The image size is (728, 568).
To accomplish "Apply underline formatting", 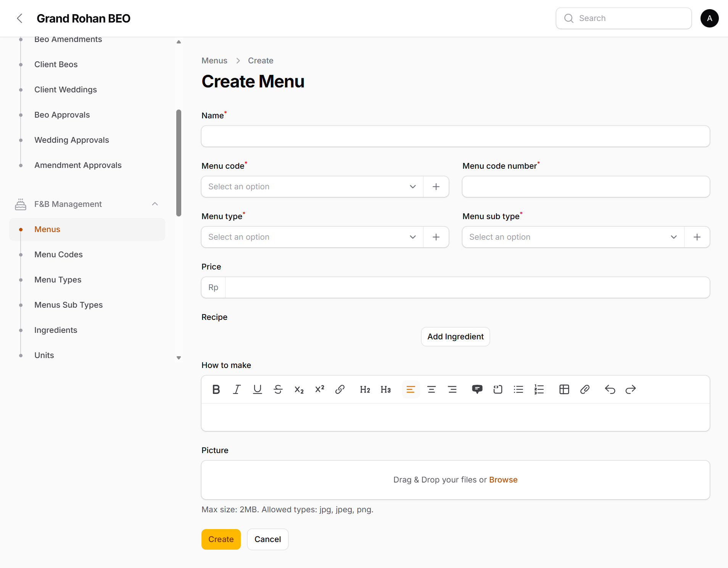I will 257,389.
